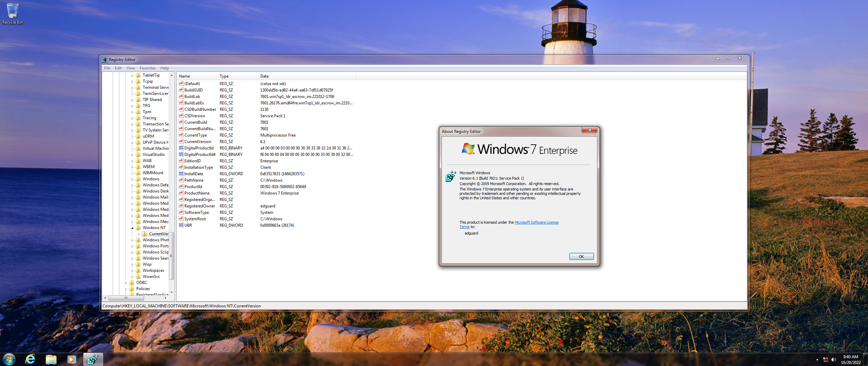The image size is (868, 366).
Task: Select the CurrentBuild value row
Action: tap(266, 122)
